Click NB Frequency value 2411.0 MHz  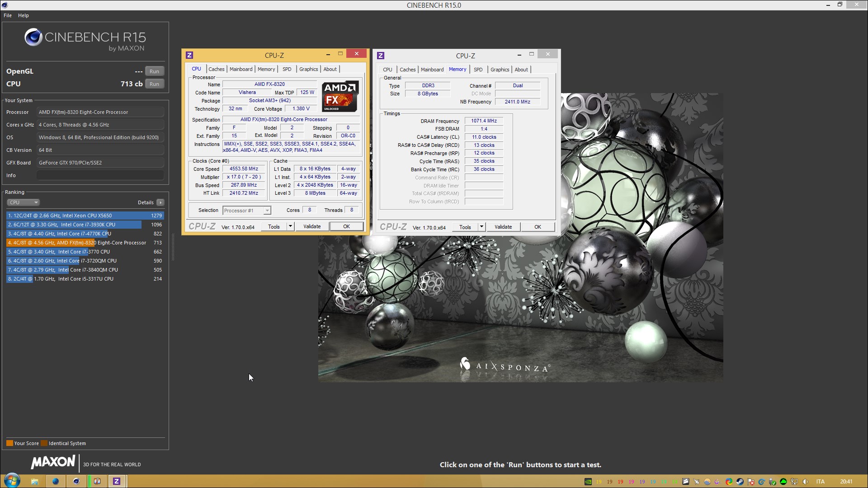pos(518,102)
